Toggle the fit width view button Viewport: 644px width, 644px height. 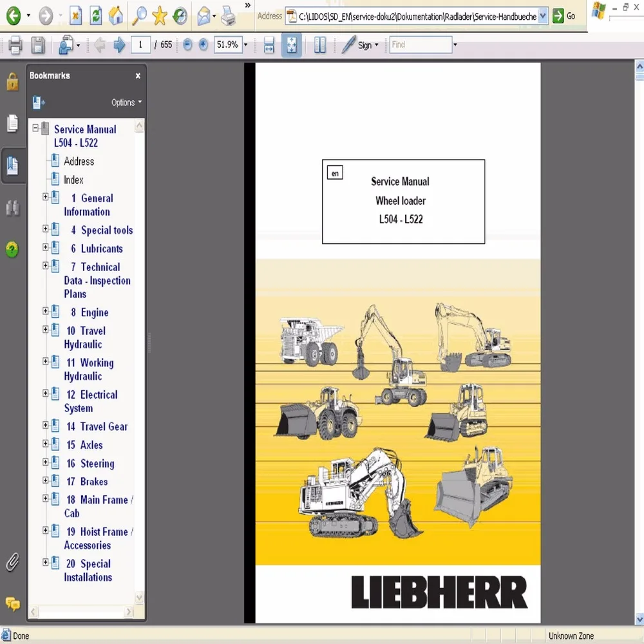pyautogui.click(x=269, y=45)
